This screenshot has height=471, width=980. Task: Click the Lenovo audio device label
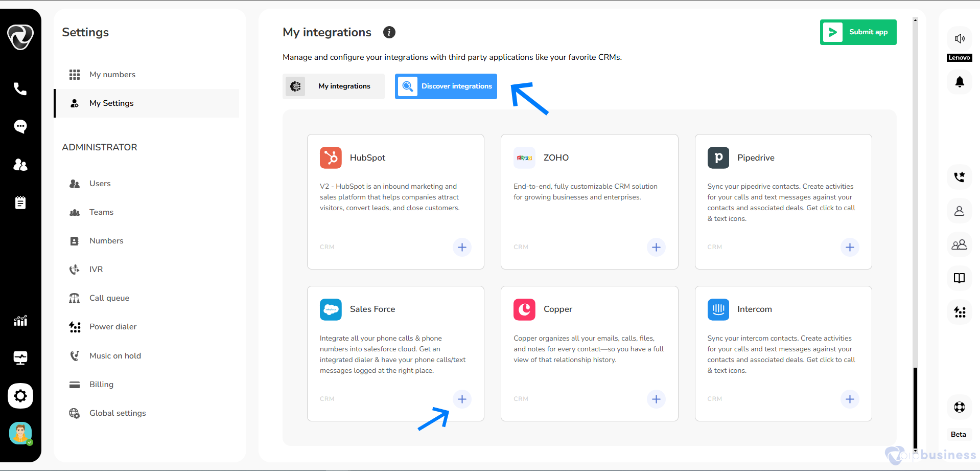tap(959, 58)
